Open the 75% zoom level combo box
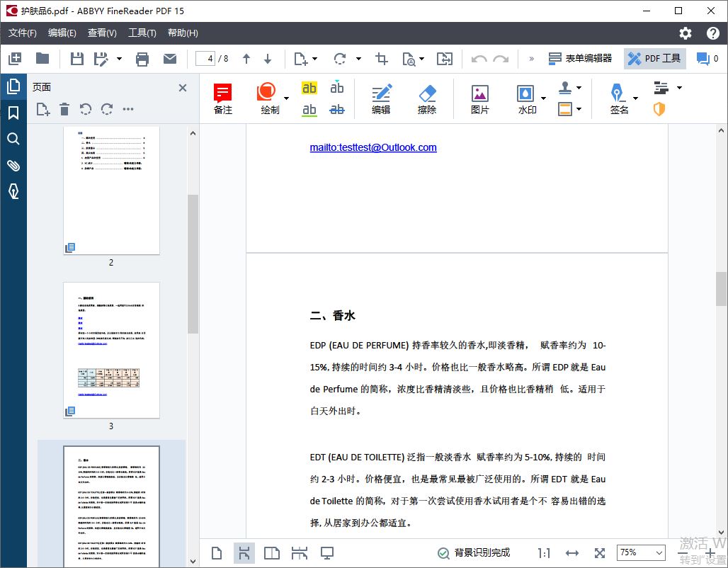Viewport: 728px width, 568px height. point(641,552)
